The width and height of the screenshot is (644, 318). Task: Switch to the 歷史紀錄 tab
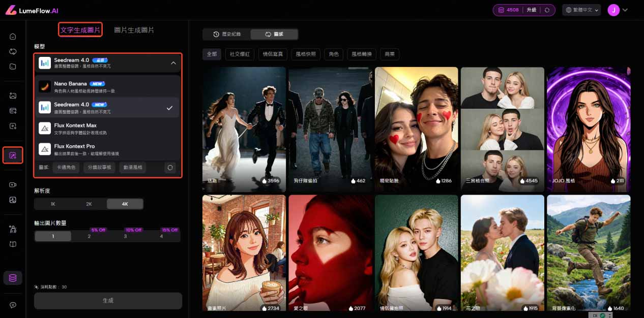(227, 34)
